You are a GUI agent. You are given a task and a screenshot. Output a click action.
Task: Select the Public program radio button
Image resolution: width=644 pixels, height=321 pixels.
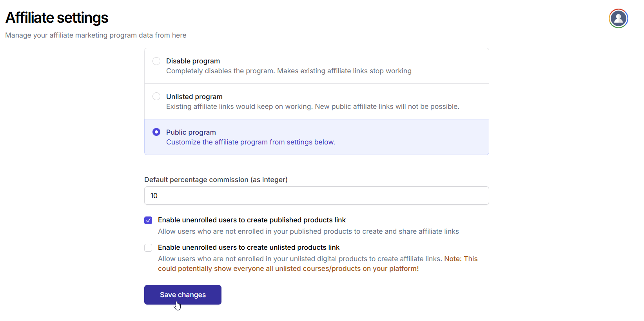[x=156, y=132]
